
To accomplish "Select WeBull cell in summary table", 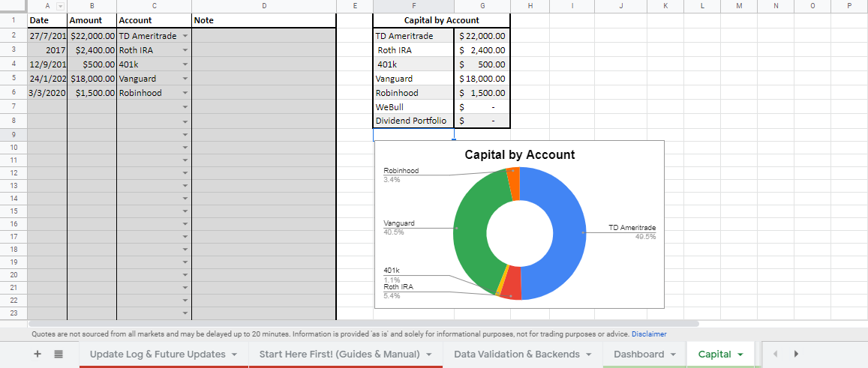I will pos(414,107).
